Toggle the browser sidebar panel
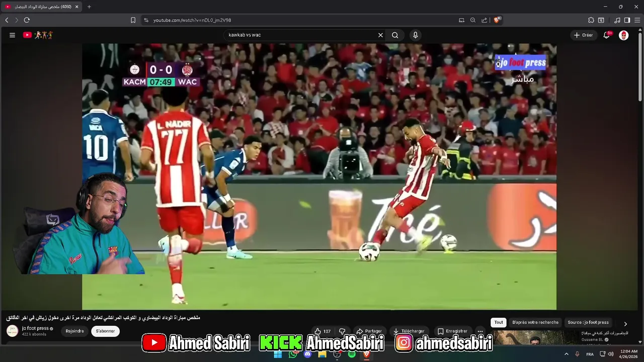The height and width of the screenshot is (362, 644). click(x=627, y=20)
